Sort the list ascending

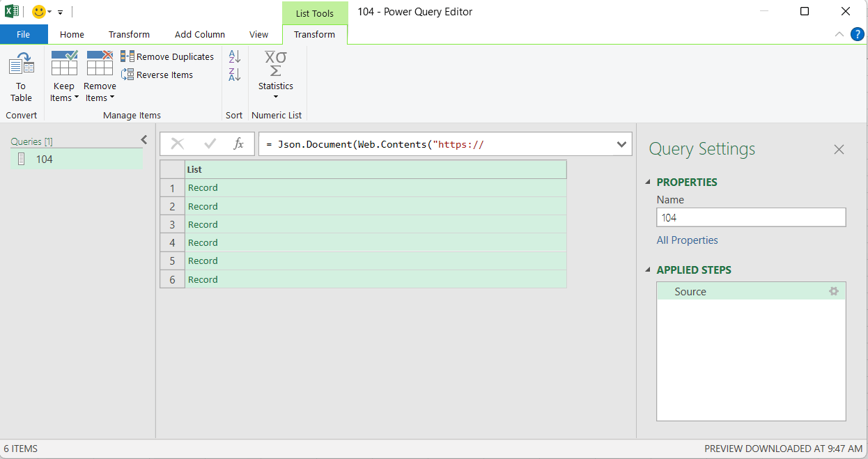[x=234, y=56]
